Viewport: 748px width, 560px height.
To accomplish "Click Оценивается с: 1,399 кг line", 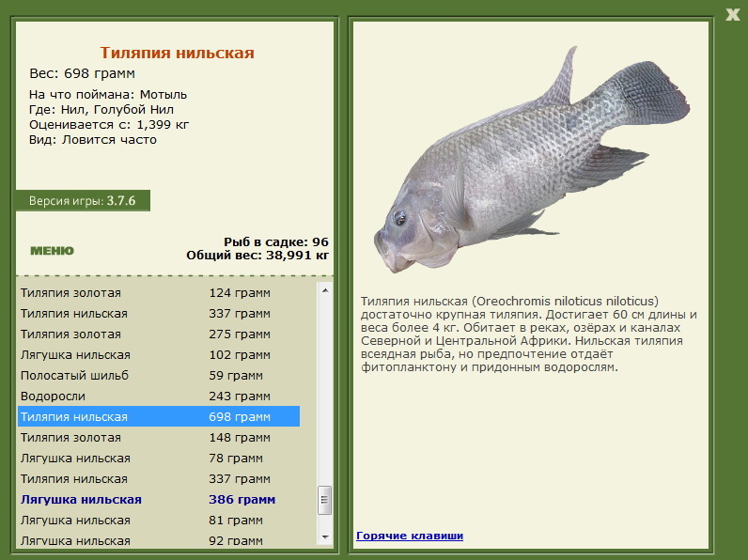I will coord(109,125).
